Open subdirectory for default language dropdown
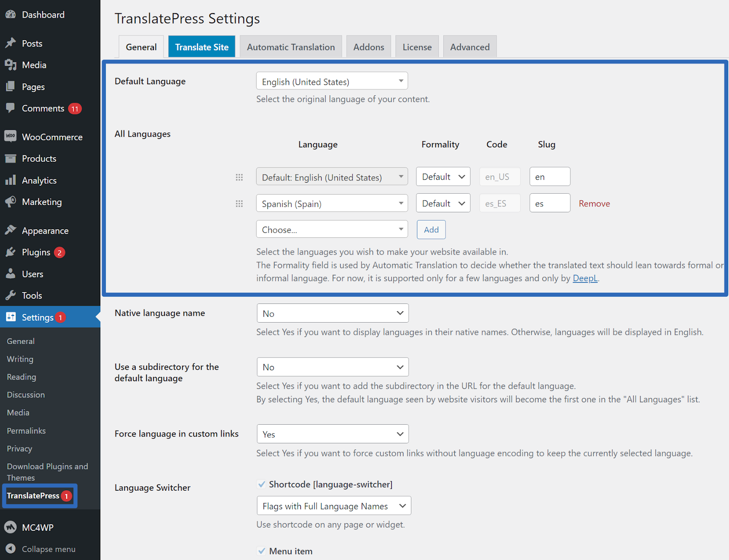This screenshot has width=729, height=560. [x=333, y=367]
